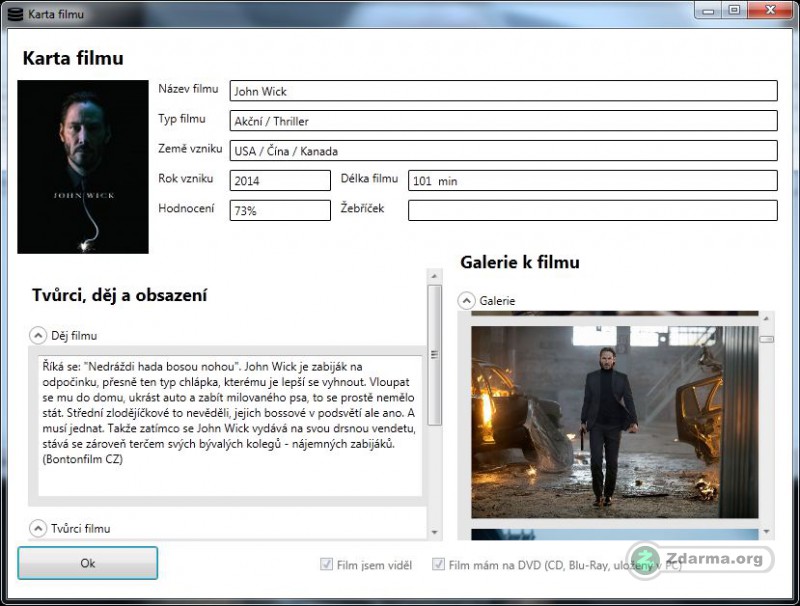
Task: Click the up arrow of the left panel scrollbar
Action: [434, 276]
